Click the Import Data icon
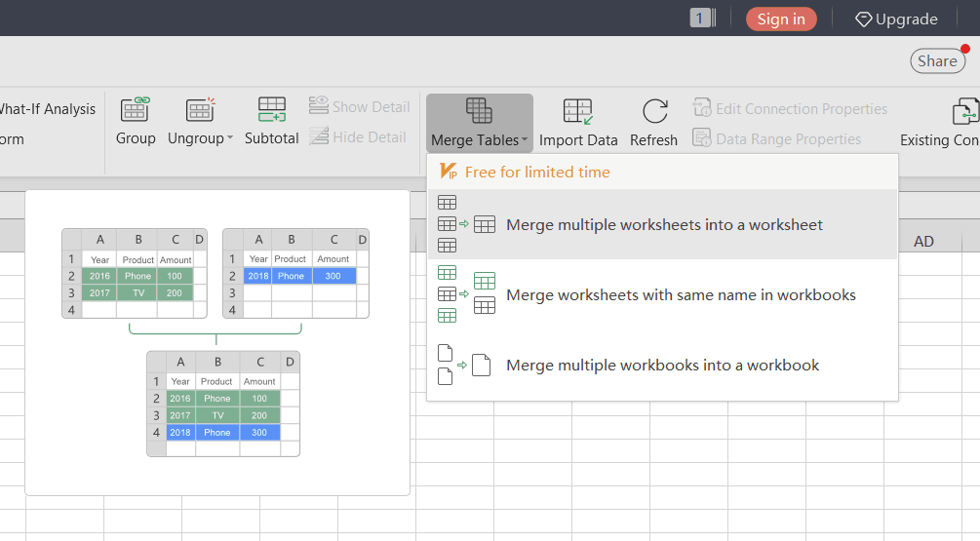980x541 pixels. tap(577, 111)
